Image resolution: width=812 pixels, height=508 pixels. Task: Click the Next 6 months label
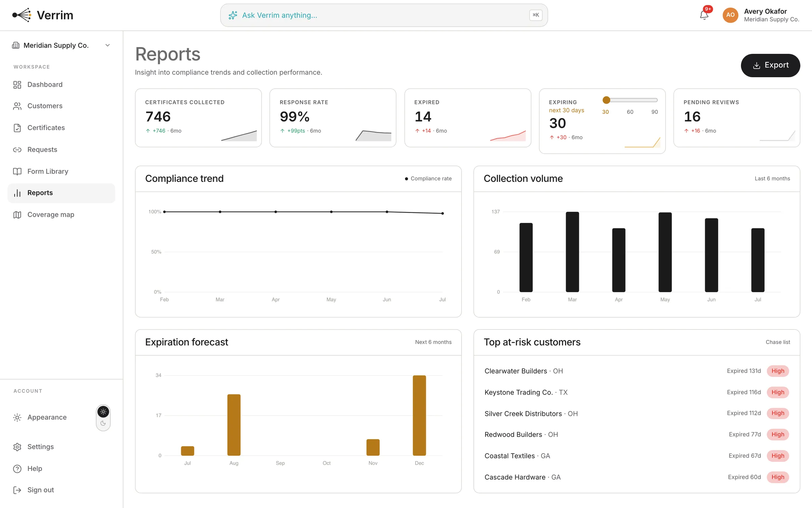coord(433,342)
